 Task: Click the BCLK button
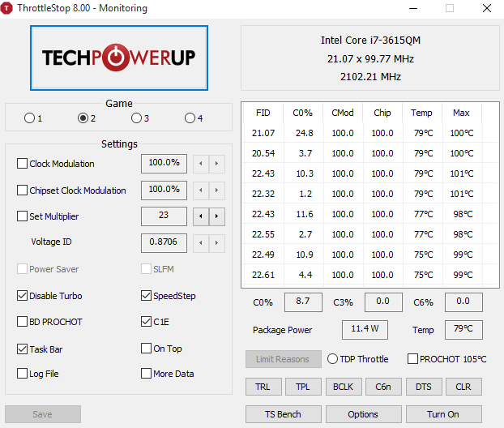pos(344,387)
